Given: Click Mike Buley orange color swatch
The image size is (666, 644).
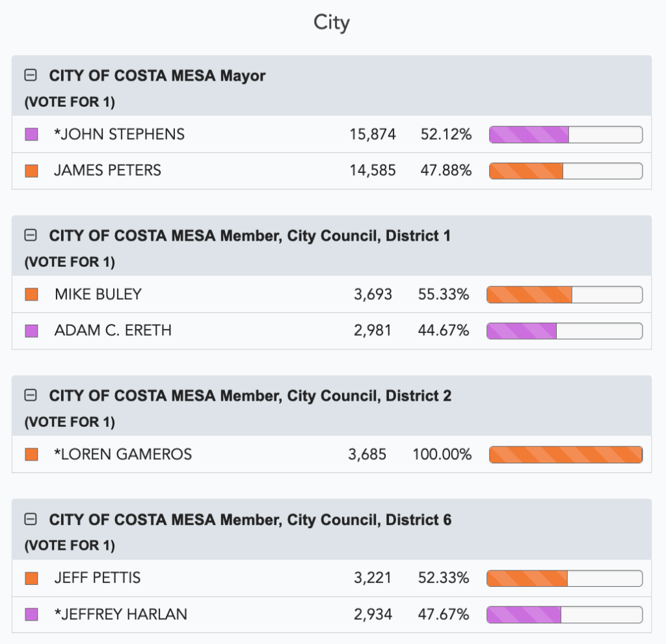Looking at the screenshot, I should (31, 295).
